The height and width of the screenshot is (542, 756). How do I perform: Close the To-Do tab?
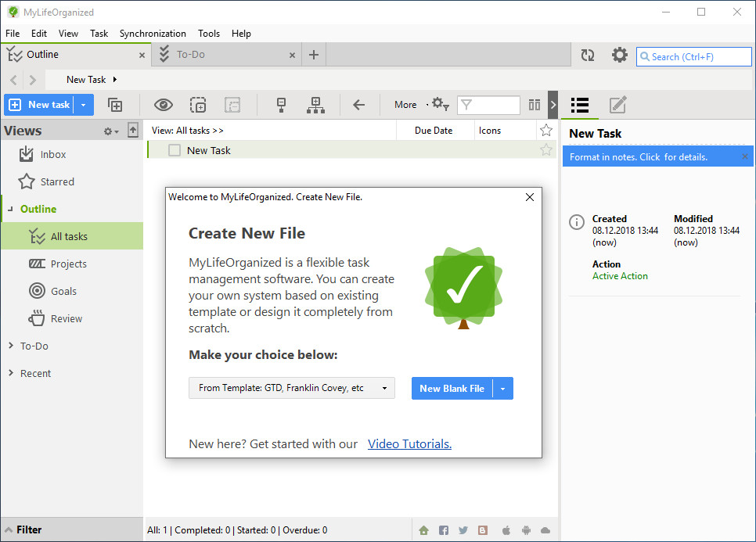pos(292,56)
